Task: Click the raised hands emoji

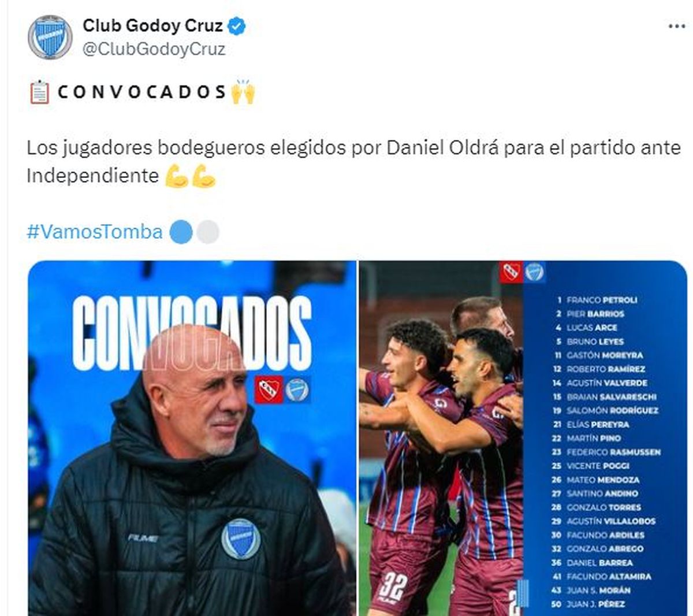Action: (243, 92)
